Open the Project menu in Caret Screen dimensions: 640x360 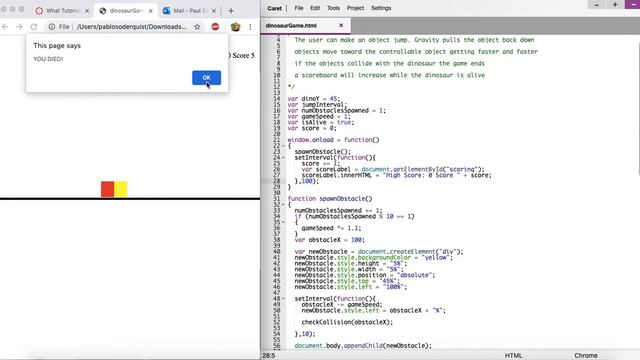click(x=356, y=8)
